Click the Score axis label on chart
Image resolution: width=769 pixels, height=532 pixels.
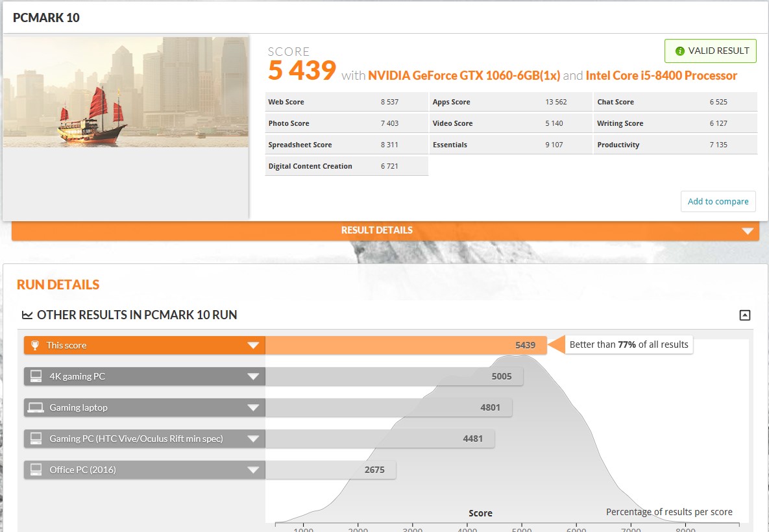click(480, 513)
